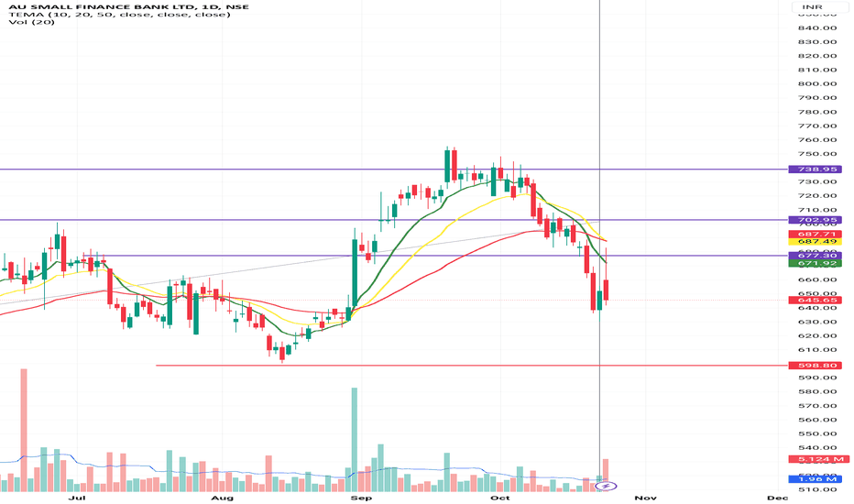The image size is (854, 504).
Task: Click the 840.00 price axis label
Action: (x=817, y=28)
